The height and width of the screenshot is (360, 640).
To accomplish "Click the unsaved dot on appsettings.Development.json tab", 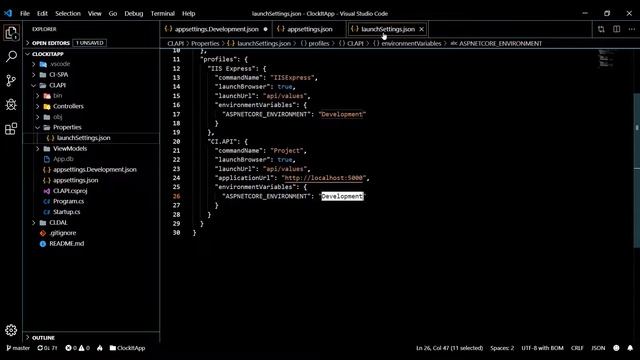I will pos(266,29).
